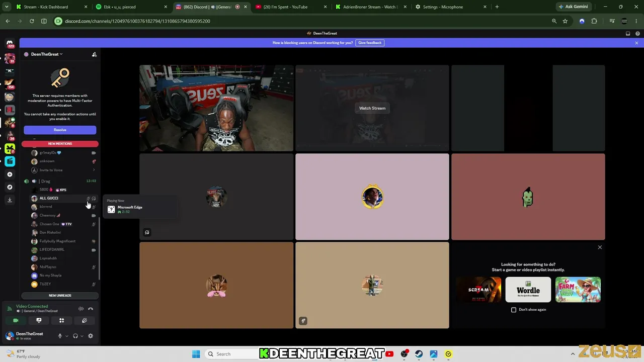Check the Don't show again box
The width and height of the screenshot is (644, 362).
tap(514, 310)
